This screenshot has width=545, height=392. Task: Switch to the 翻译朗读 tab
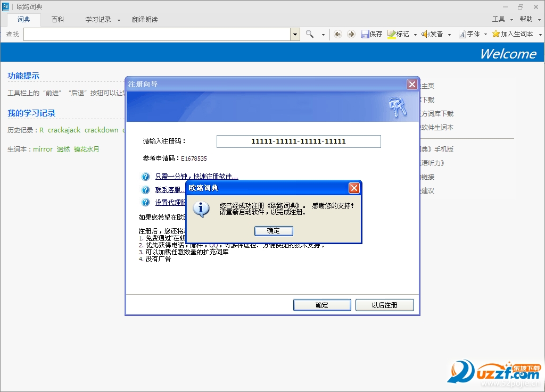[145, 20]
